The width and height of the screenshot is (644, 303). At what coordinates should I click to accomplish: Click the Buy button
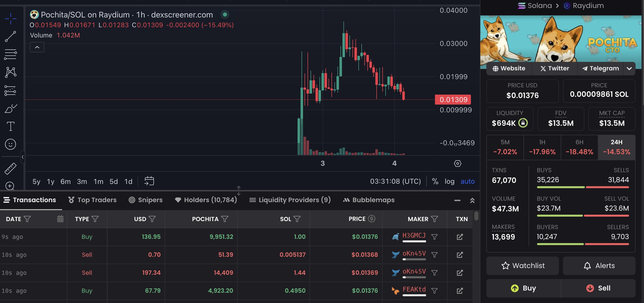coord(523,288)
